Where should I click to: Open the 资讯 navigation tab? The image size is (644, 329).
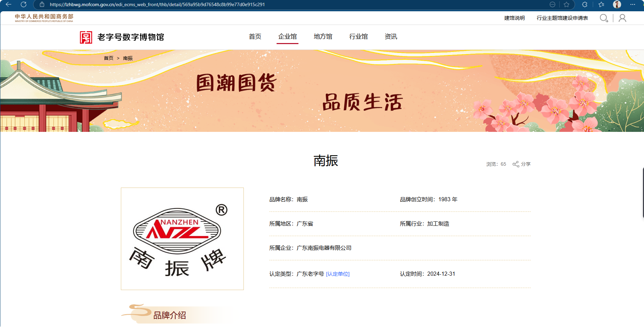pyautogui.click(x=391, y=37)
